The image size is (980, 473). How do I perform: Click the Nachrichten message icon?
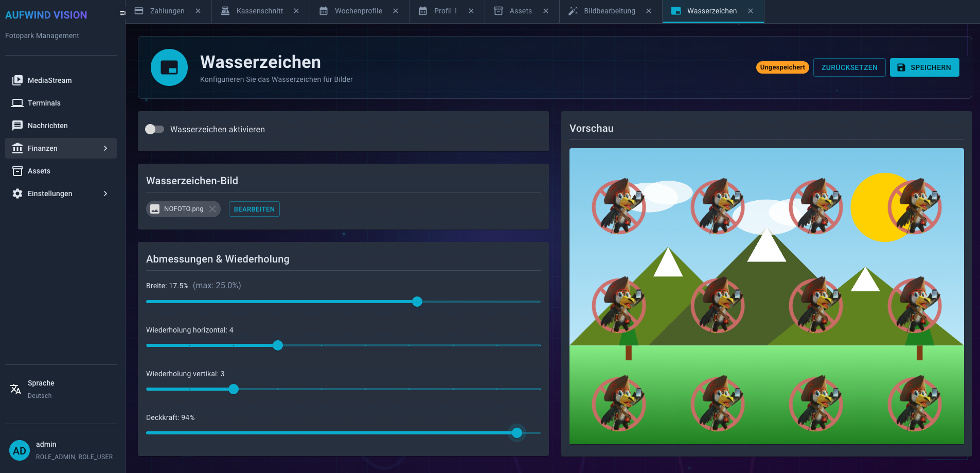(x=17, y=126)
